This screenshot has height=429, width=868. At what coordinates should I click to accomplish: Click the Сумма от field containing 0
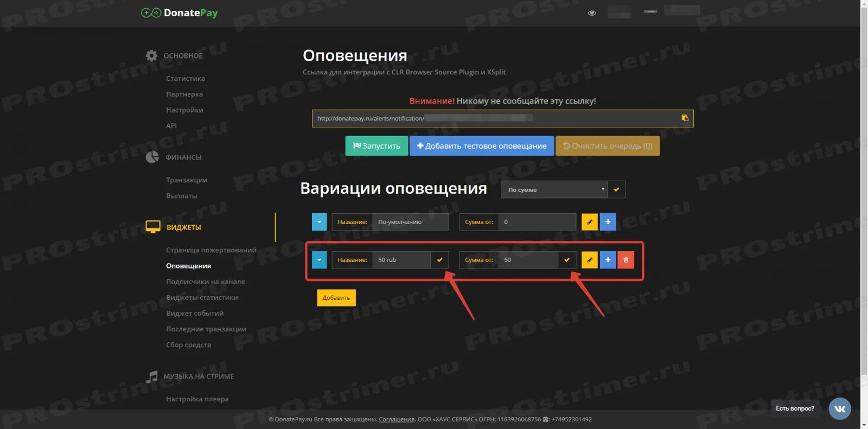(x=537, y=222)
